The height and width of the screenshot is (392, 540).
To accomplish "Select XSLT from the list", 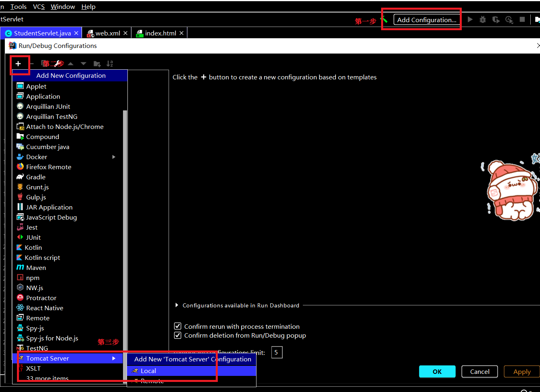I will point(68,368).
